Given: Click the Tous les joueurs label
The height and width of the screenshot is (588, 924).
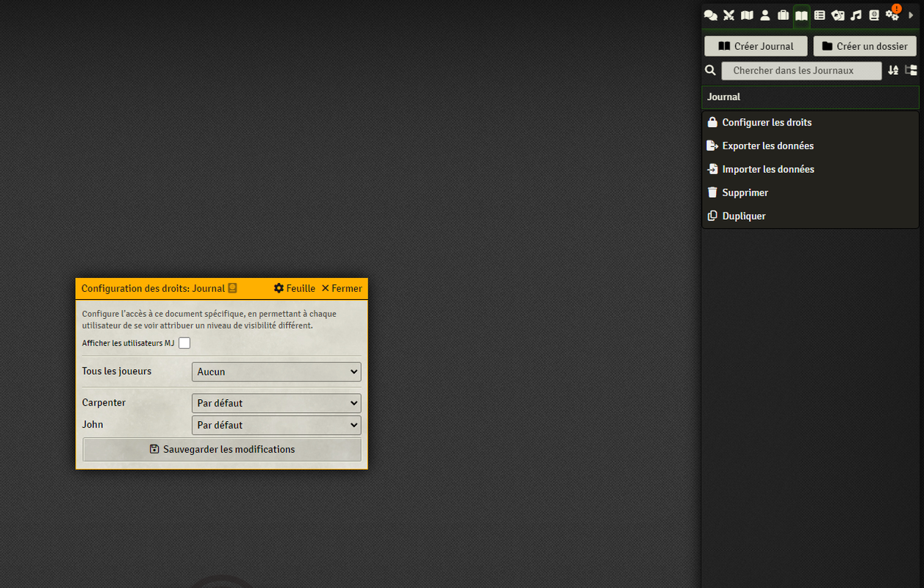Looking at the screenshot, I should click(x=117, y=371).
